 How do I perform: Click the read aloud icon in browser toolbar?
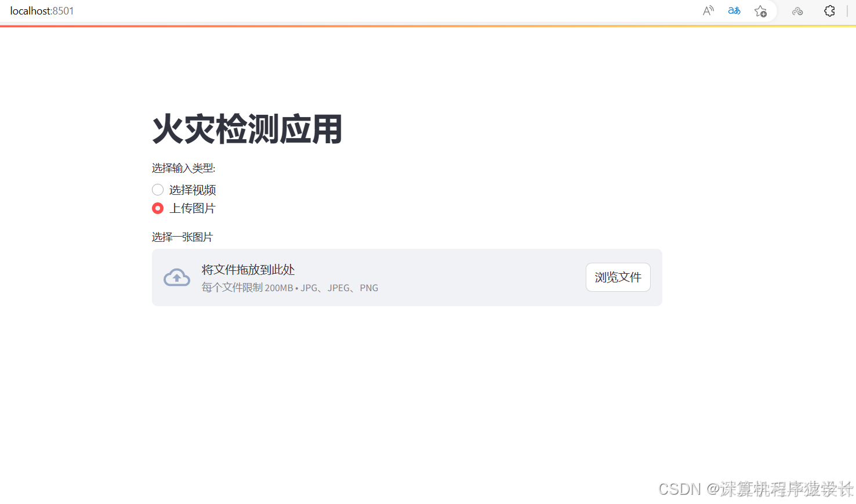tap(708, 10)
